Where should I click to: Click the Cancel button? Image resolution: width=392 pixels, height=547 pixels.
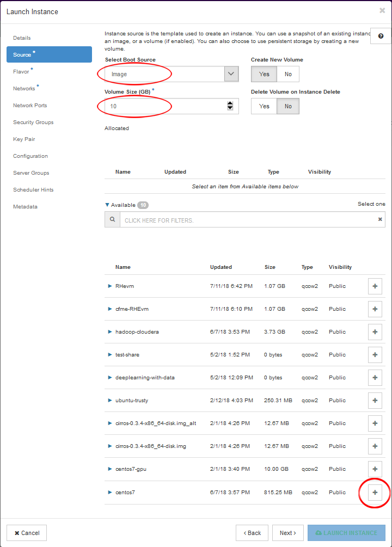click(x=27, y=533)
